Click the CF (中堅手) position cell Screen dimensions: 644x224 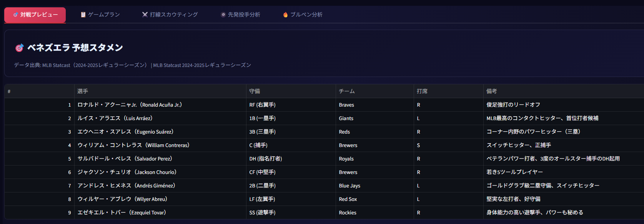point(291,172)
